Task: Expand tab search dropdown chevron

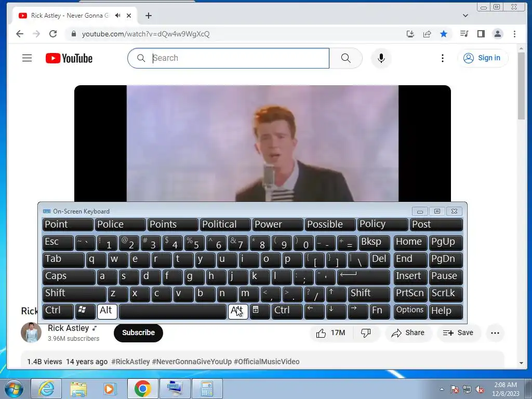Action: (465, 16)
